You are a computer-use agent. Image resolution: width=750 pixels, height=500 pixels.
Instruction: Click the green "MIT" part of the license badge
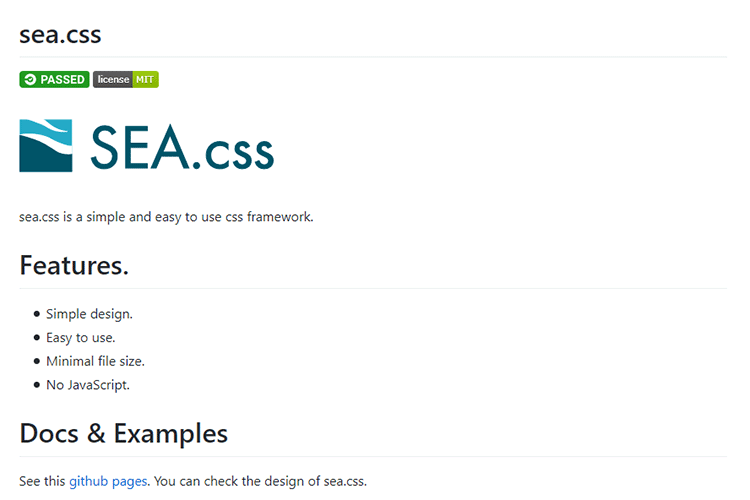coord(146,80)
